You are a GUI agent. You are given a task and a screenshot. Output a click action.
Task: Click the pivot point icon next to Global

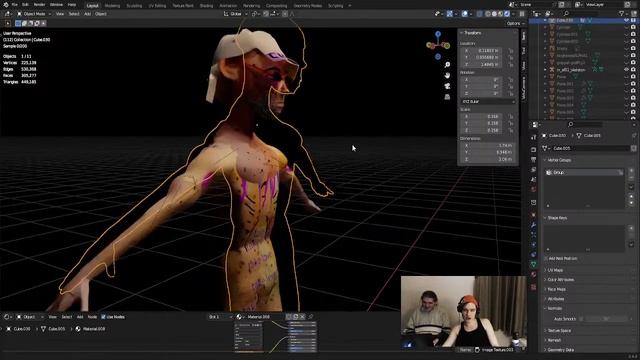pyautogui.click(x=256, y=14)
